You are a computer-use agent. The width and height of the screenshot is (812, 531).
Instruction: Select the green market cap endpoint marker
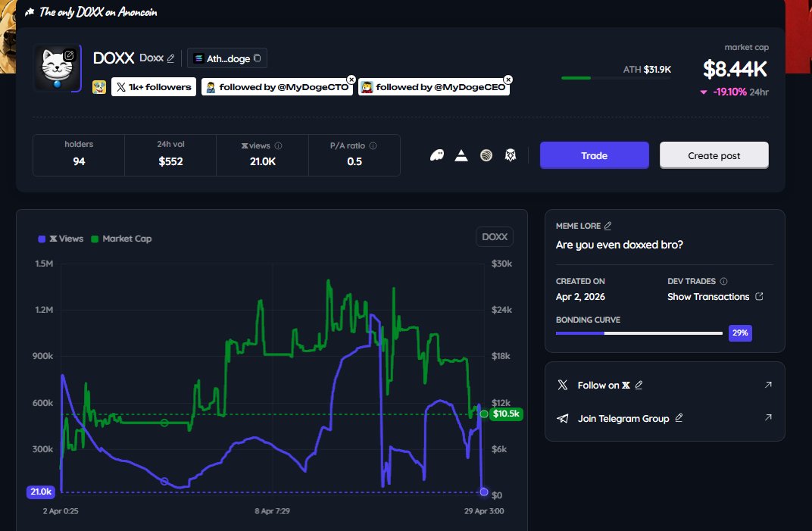click(484, 414)
